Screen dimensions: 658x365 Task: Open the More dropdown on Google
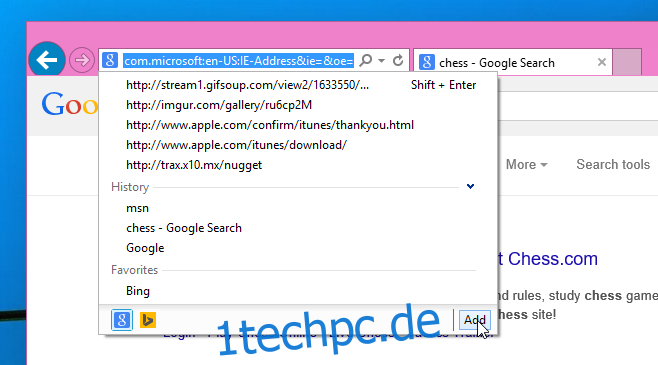click(526, 164)
